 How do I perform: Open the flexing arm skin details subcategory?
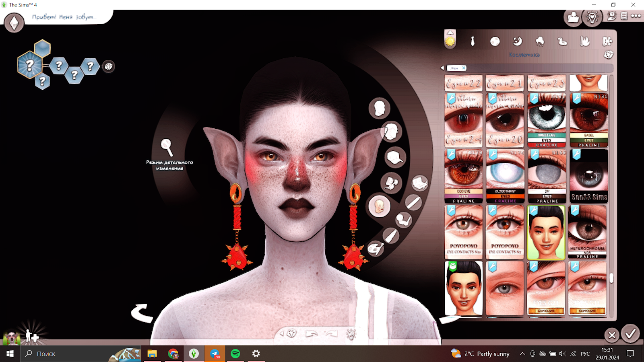403,220
